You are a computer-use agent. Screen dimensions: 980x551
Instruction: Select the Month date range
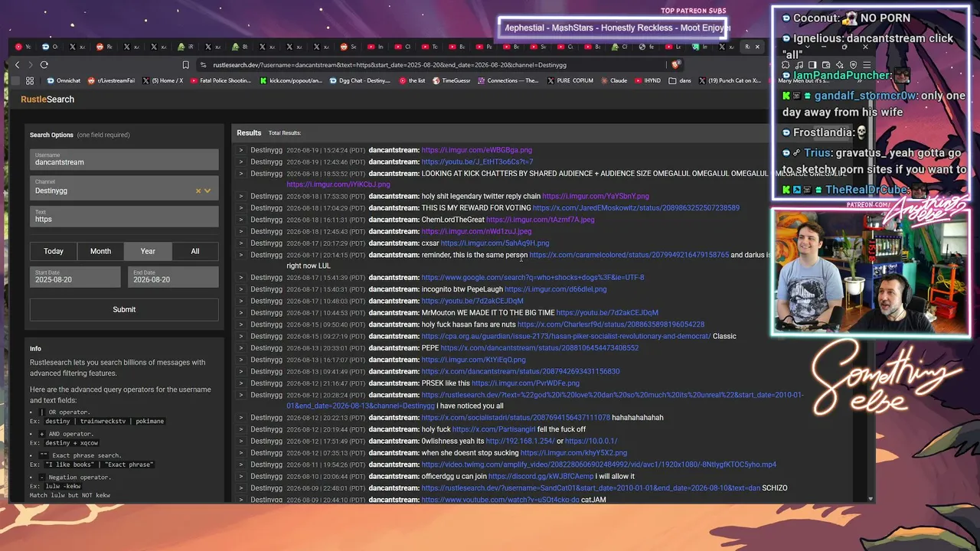click(x=100, y=251)
